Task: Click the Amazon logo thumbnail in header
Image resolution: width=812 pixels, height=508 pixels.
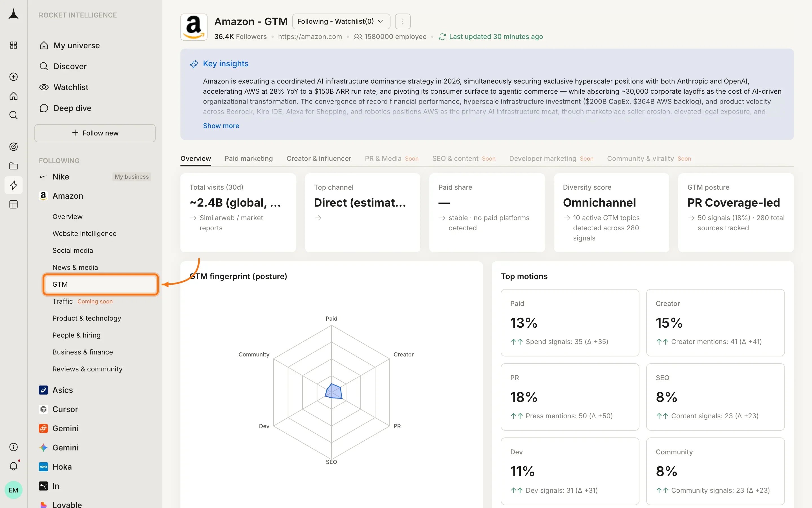Action: (194, 27)
